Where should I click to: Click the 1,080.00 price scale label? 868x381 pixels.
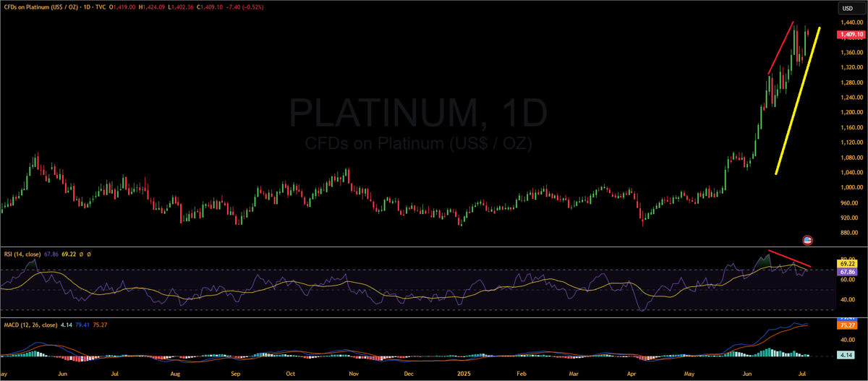pyautogui.click(x=851, y=158)
